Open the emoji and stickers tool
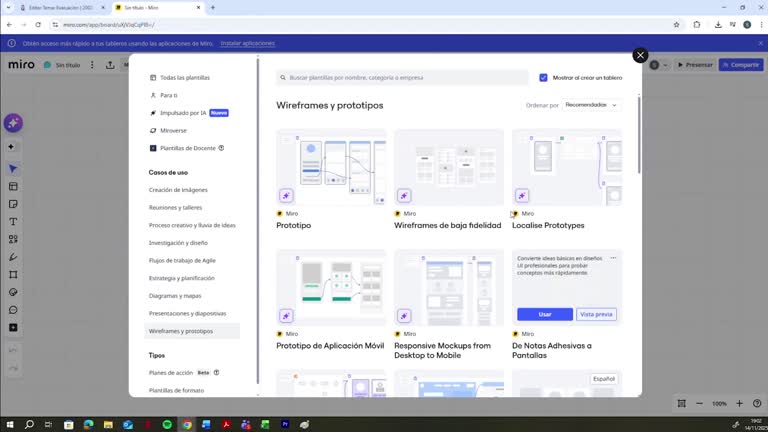This screenshot has height=432, width=768. pyautogui.click(x=13, y=292)
